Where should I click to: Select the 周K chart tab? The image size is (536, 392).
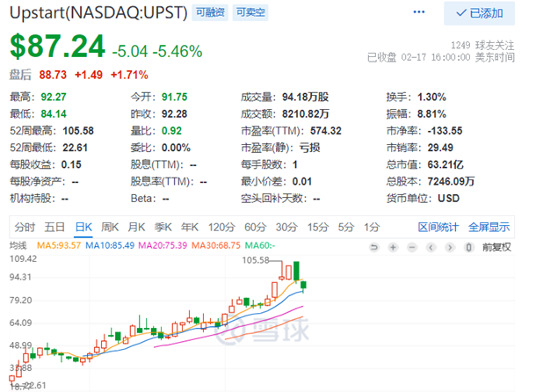pos(110,227)
